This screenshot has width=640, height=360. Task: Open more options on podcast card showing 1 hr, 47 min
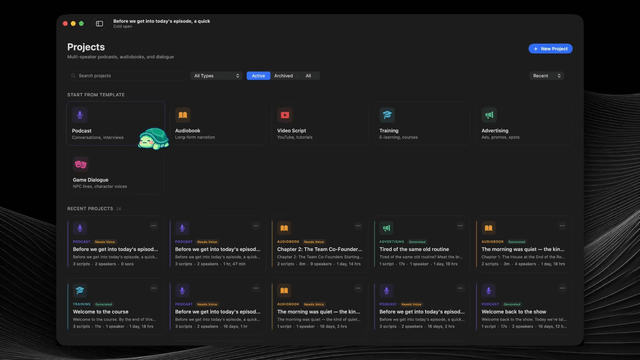click(256, 226)
